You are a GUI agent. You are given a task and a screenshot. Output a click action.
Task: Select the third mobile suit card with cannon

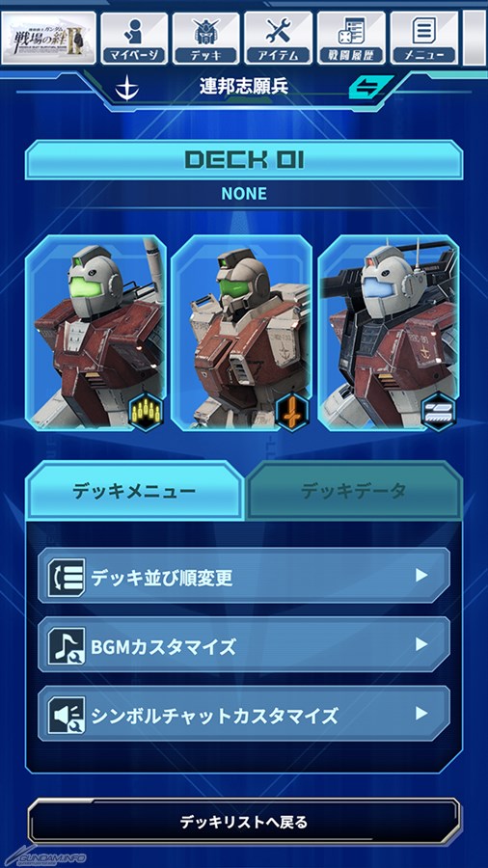[389, 333]
